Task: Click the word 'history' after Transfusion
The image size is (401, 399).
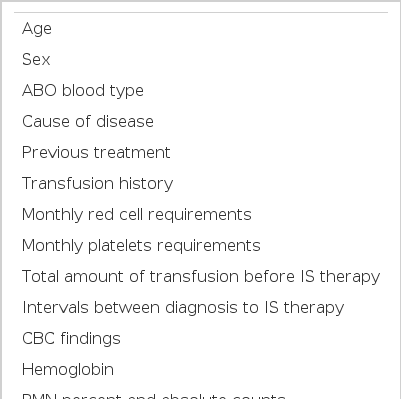Action: click(x=146, y=184)
